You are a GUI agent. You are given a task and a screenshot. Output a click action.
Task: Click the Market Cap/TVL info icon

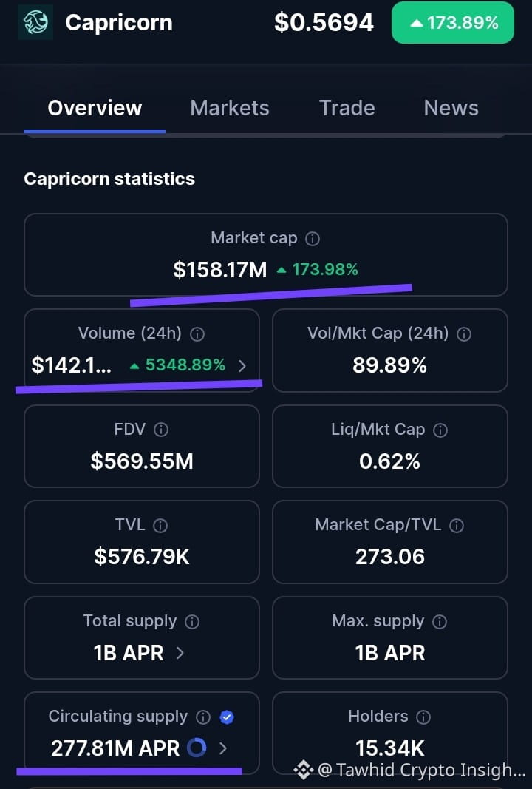point(457,526)
